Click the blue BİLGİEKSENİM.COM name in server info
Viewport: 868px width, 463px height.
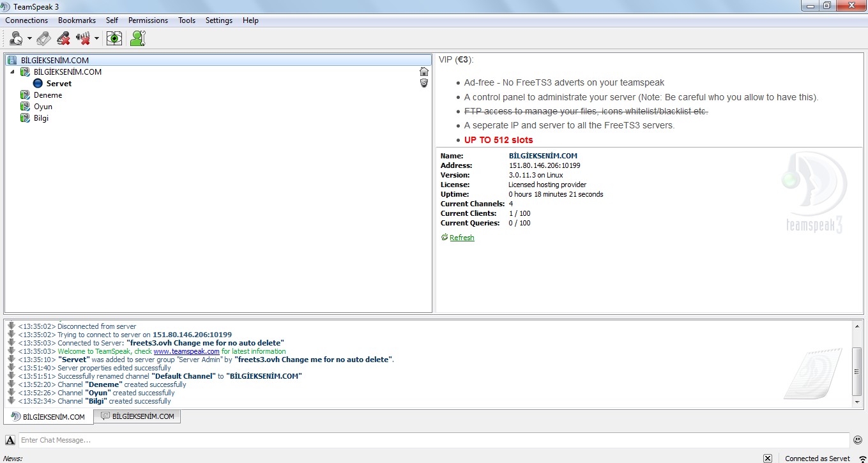point(543,156)
